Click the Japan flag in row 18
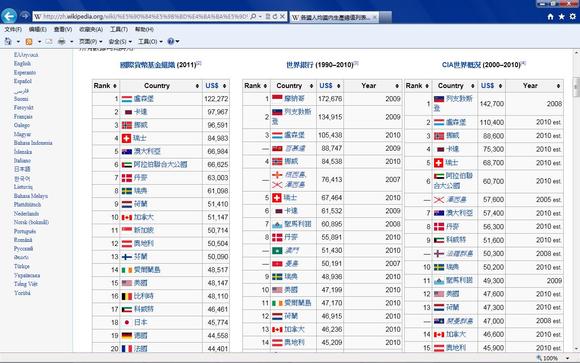580x363 pixels. [127, 323]
